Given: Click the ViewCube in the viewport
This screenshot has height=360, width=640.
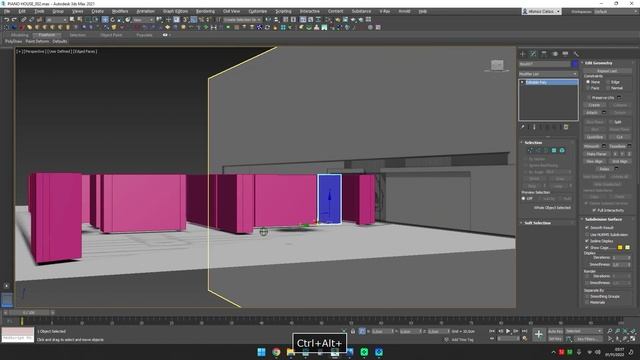Looking at the screenshot, I should pos(497,65).
